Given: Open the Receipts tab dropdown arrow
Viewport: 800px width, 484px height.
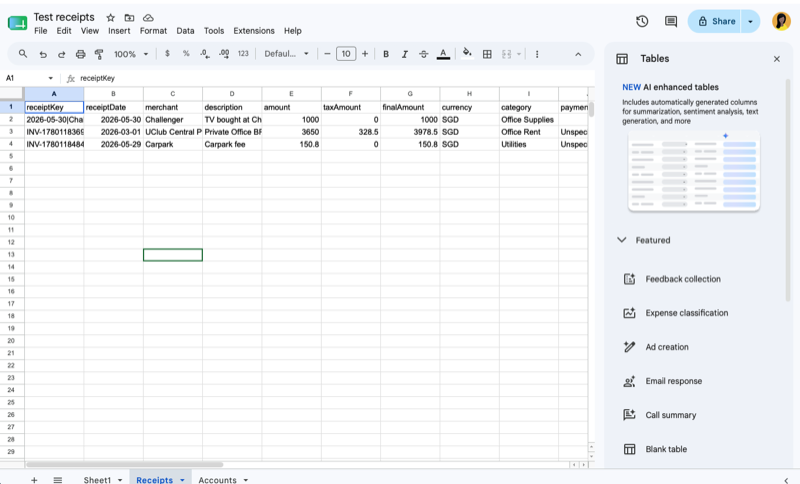Looking at the screenshot, I should (182, 480).
